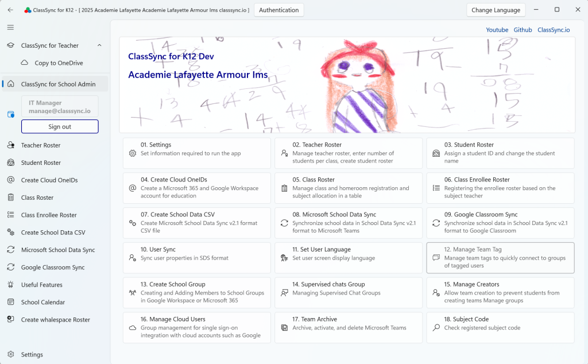The height and width of the screenshot is (364, 588).
Task: Select School Calendar label in sidebar
Action: pos(42,302)
